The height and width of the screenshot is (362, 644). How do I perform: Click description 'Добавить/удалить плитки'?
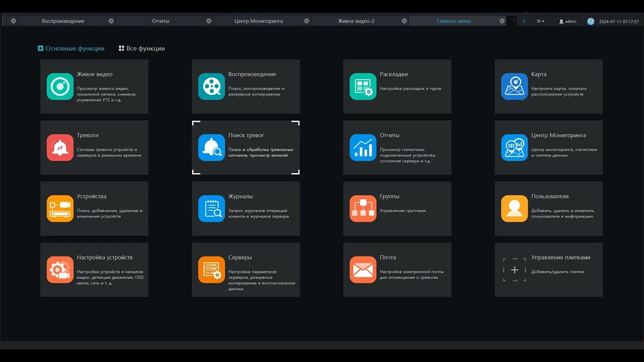pos(557,272)
